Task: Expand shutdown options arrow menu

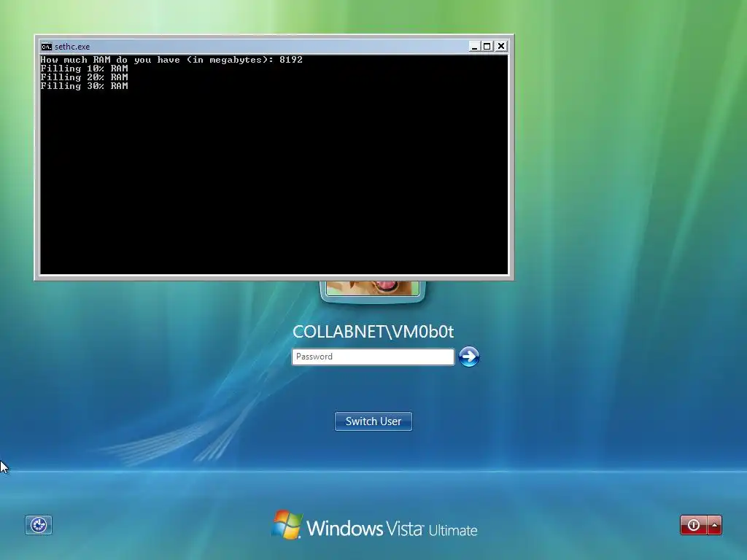Action: [x=715, y=525]
